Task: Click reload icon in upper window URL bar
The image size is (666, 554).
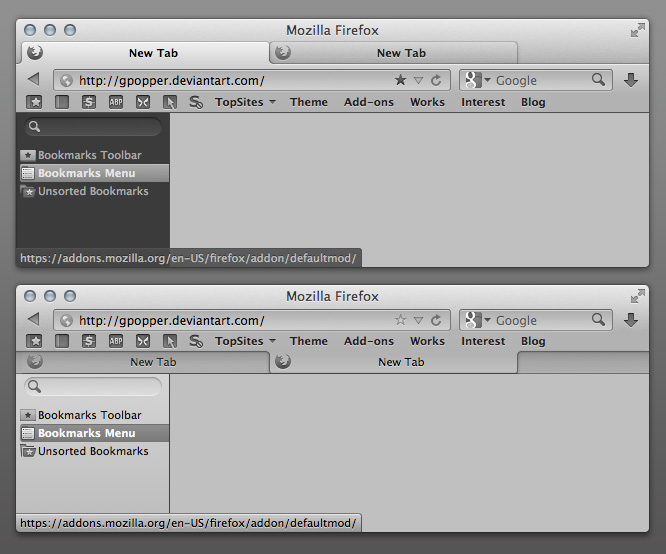Action: (436, 80)
